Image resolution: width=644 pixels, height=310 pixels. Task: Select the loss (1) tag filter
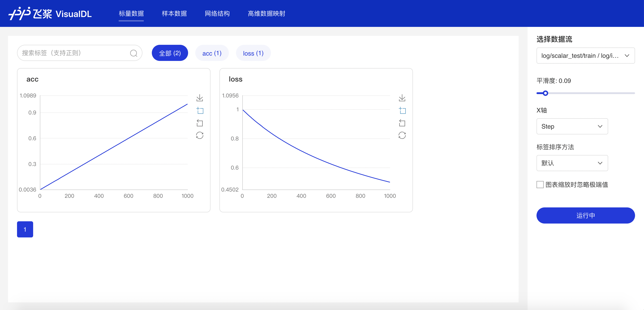[253, 53]
